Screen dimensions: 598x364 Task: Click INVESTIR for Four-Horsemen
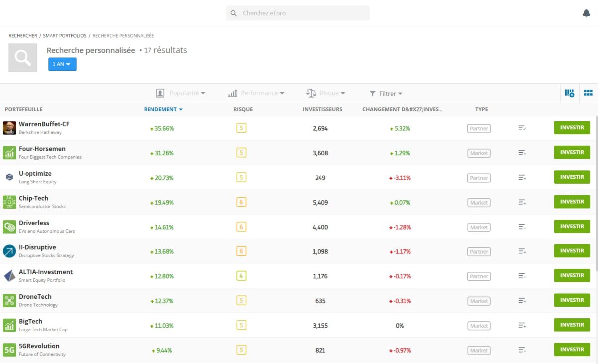pos(572,152)
